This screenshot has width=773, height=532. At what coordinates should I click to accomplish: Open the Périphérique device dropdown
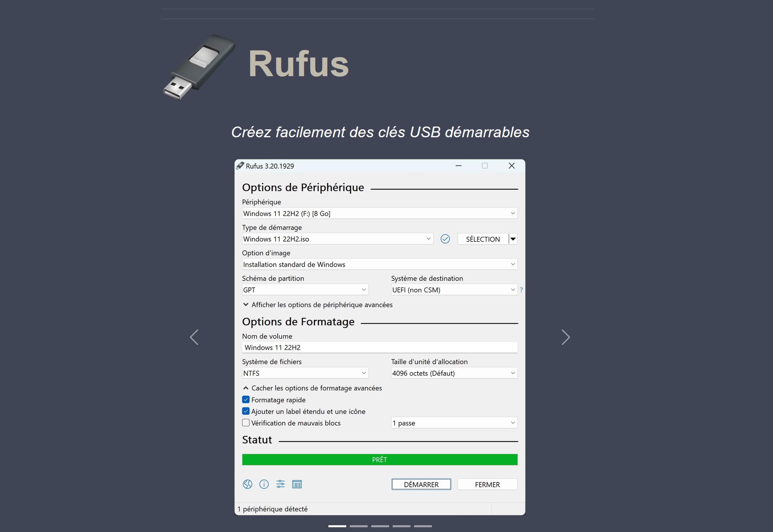(379, 213)
